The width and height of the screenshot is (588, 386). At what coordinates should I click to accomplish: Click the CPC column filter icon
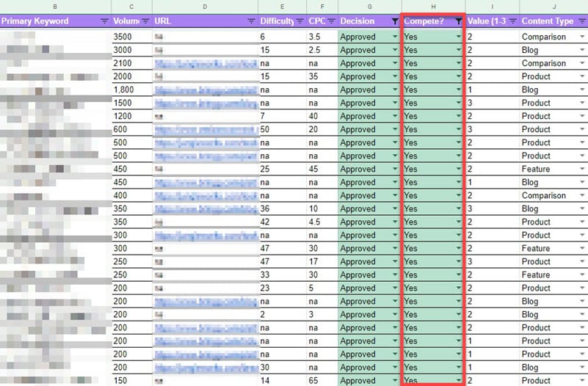[x=331, y=21]
